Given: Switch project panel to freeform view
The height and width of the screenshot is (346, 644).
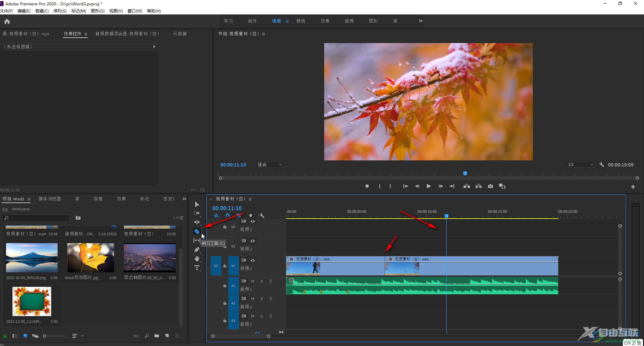Looking at the screenshot, I should point(35,336).
